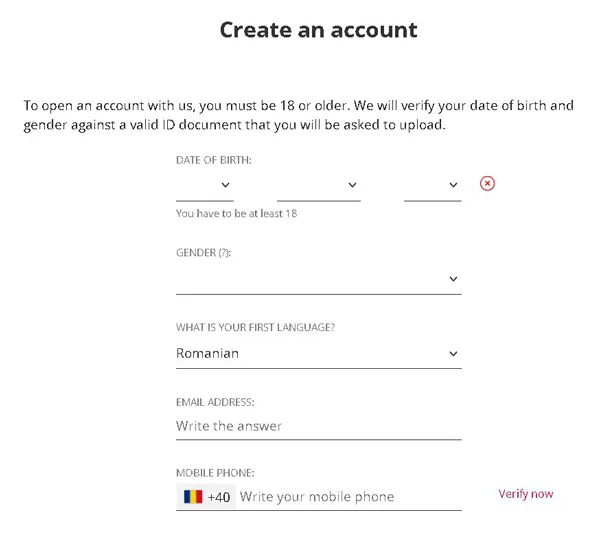Click the Verify now link

(x=526, y=494)
